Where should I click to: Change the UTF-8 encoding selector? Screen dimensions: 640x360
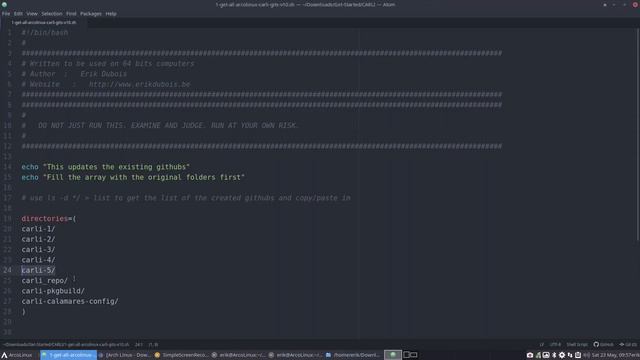(555, 344)
